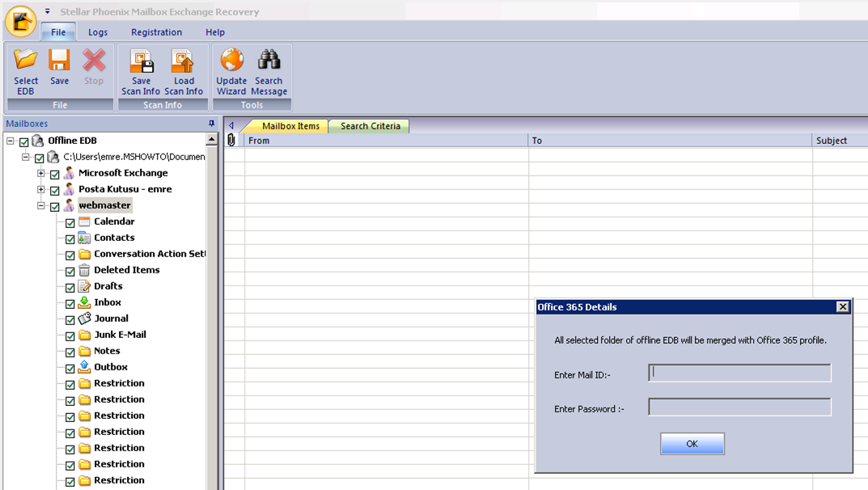868x490 pixels.
Task: Sort by the To column header
Action: coord(671,141)
